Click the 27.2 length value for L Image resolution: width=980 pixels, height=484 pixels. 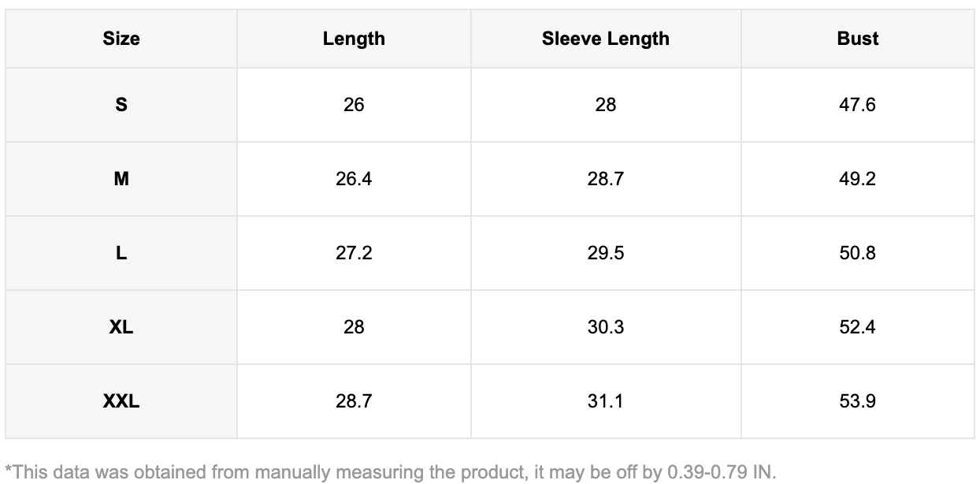tap(354, 253)
